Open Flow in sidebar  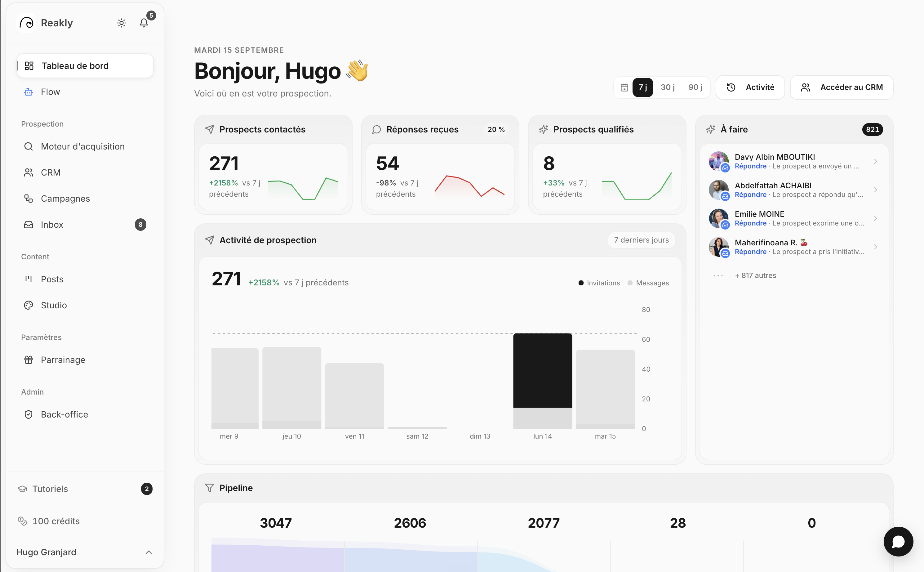click(85, 92)
